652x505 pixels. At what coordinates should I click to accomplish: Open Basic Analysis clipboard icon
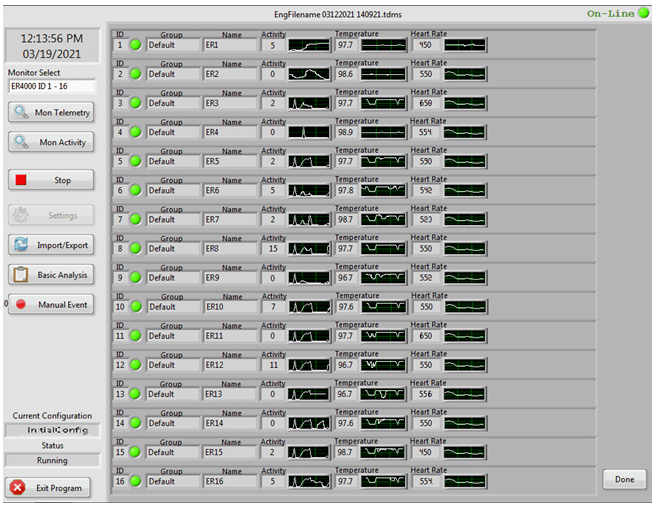click(21, 275)
